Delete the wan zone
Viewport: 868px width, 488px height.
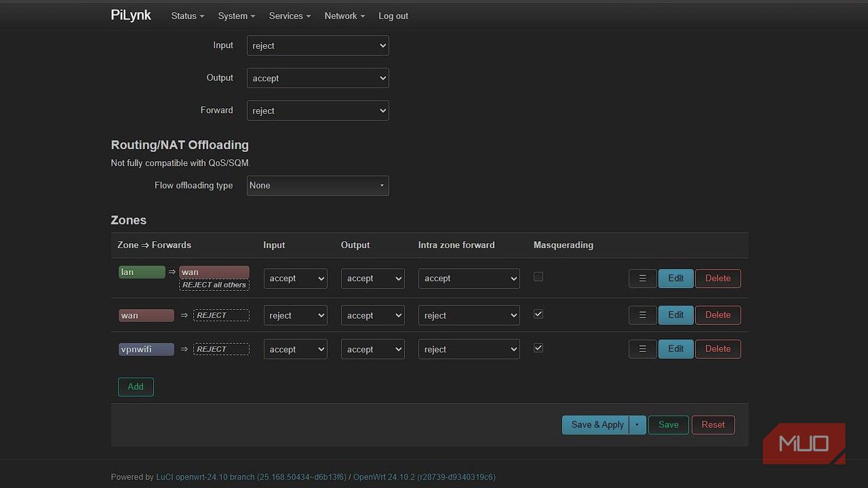717,315
